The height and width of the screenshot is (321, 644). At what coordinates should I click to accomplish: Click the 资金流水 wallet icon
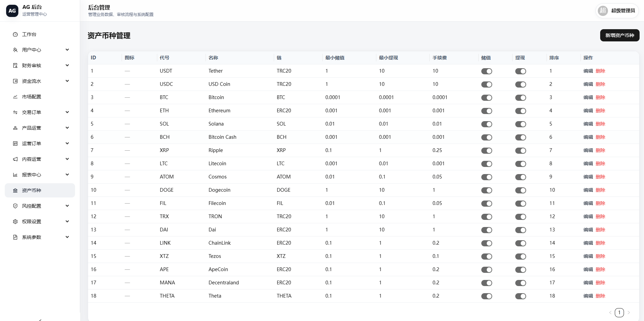tap(15, 81)
